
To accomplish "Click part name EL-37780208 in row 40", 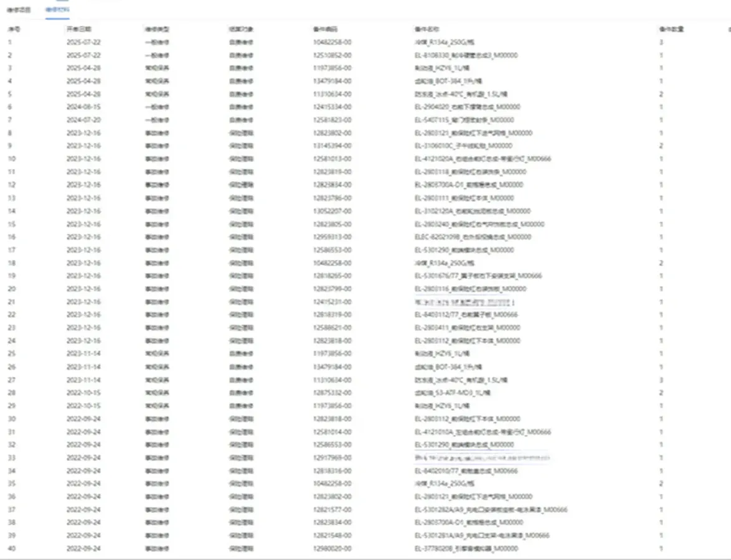I will pos(466,549).
